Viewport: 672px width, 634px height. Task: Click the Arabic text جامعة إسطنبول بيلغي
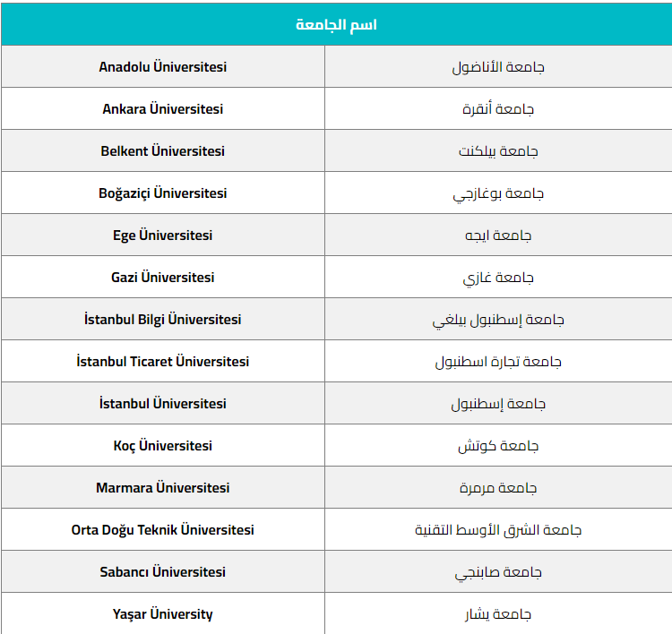[x=498, y=320]
